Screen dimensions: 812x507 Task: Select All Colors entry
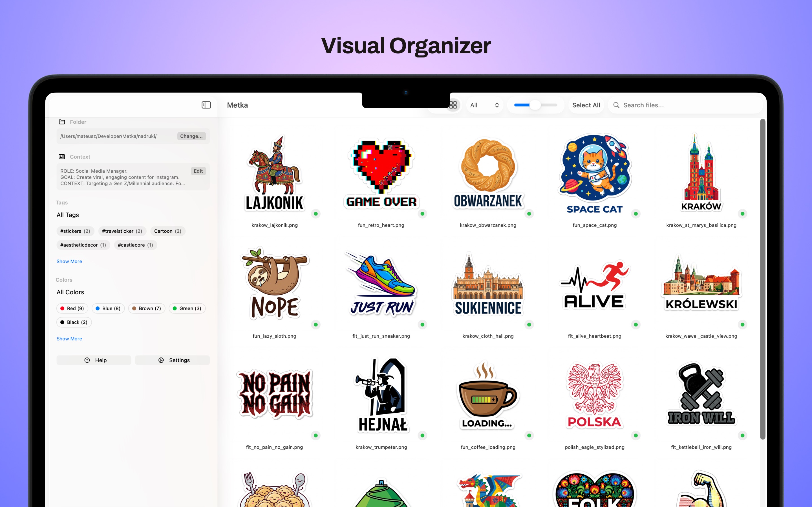coord(70,292)
